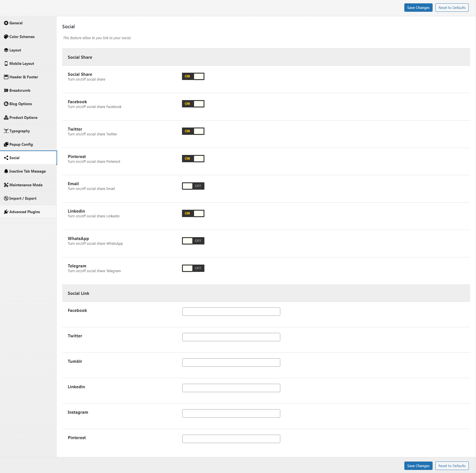Turn on Telegram share toggle

coord(193,268)
